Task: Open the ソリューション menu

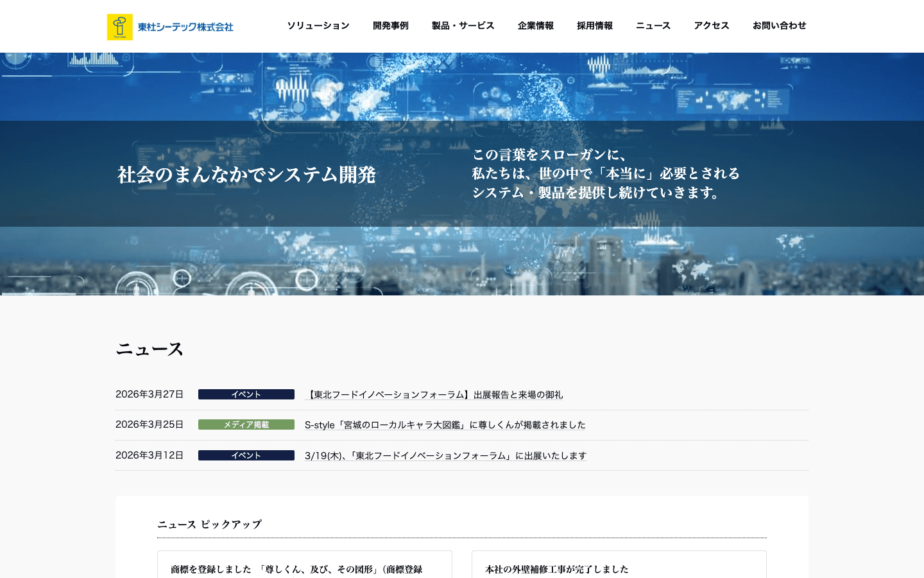Action: point(318,26)
